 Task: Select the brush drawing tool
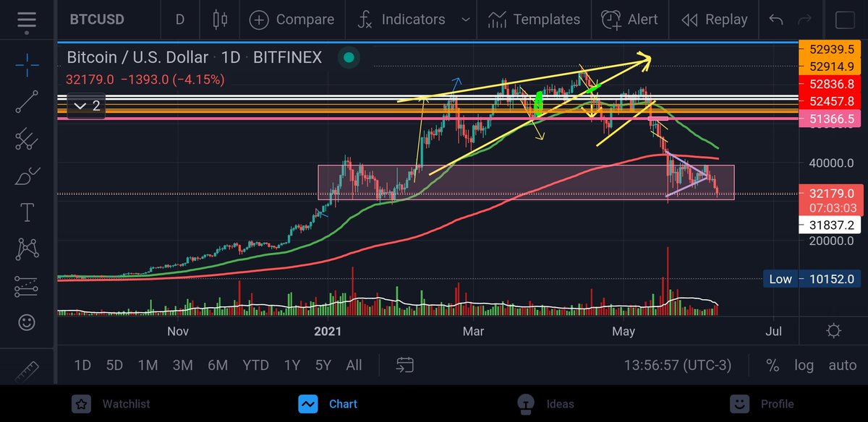(x=27, y=176)
